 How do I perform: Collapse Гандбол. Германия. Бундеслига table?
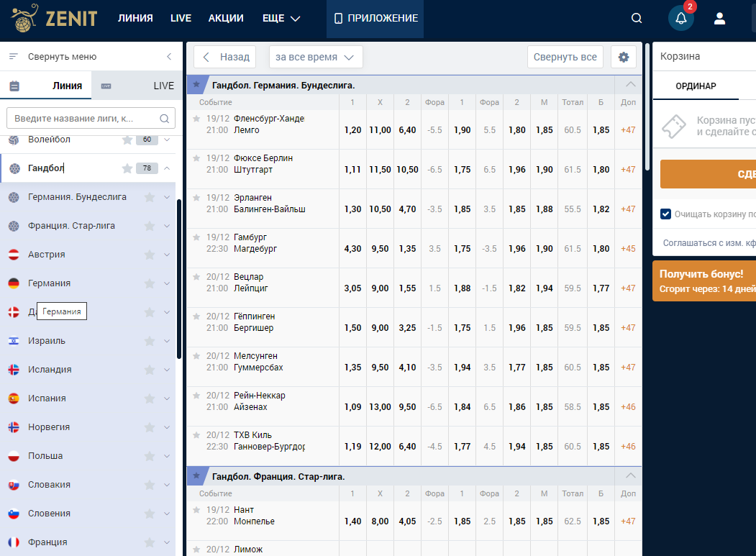coord(630,84)
